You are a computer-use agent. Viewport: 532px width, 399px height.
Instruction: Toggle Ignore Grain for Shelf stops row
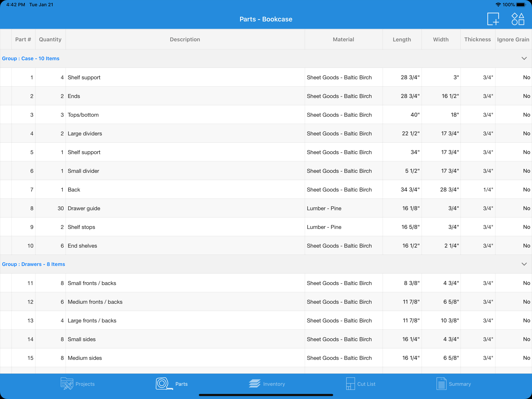pyautogui.click(x=526, y=227)
